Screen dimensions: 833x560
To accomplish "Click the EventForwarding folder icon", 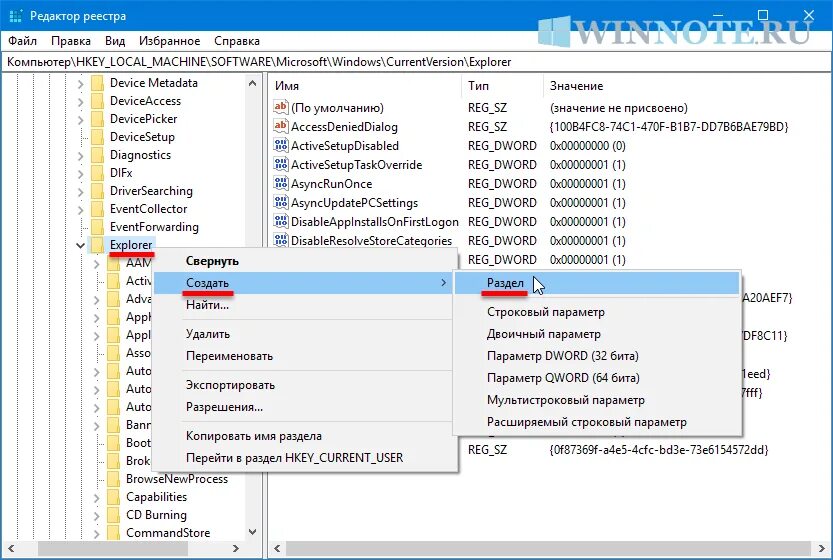I will (x=98, y=227).
